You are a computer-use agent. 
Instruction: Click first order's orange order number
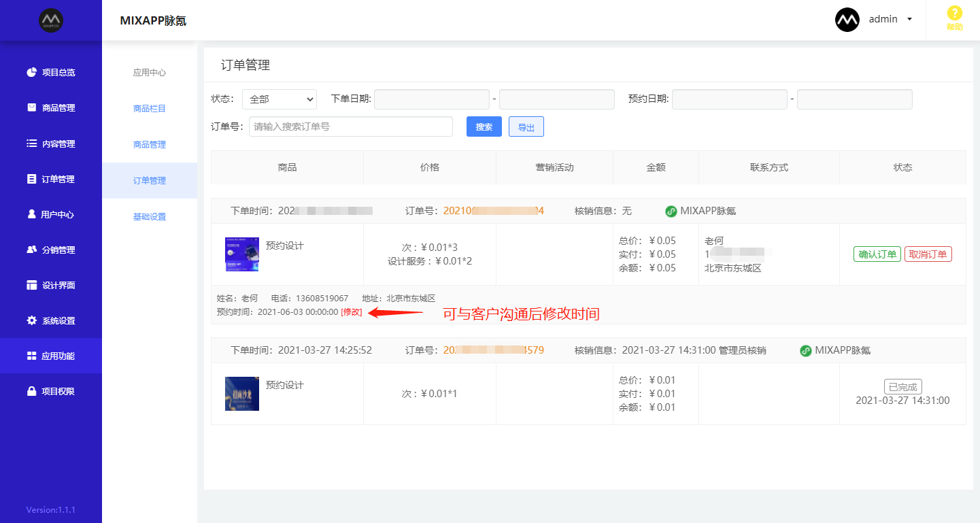pyautogui.click(x=494, y=211)
